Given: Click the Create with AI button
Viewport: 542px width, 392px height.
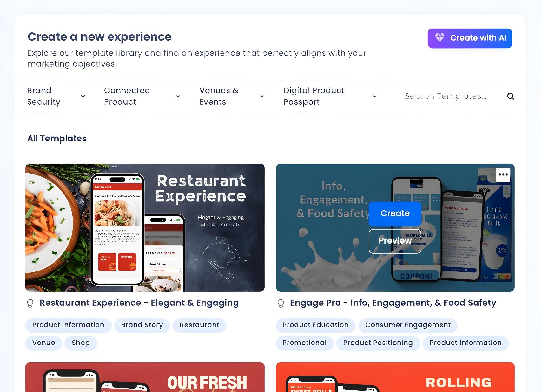Looking at the screenshot, I should [x=470, y=38].
